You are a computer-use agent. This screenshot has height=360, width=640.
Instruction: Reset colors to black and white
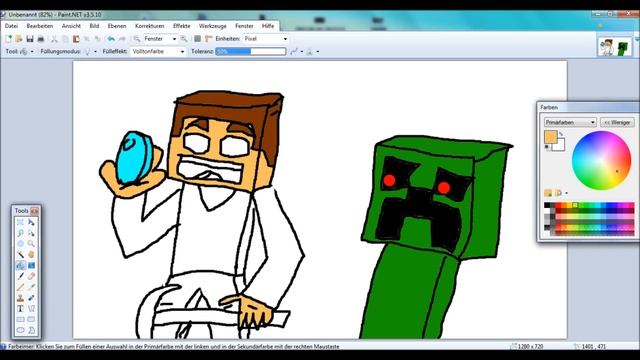tap(547, 147)
